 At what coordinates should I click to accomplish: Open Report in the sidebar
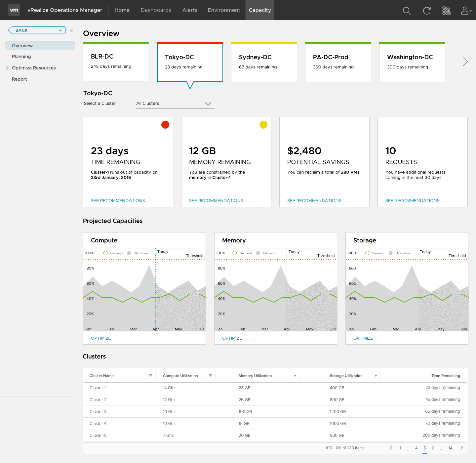click(x=20, y=79)
